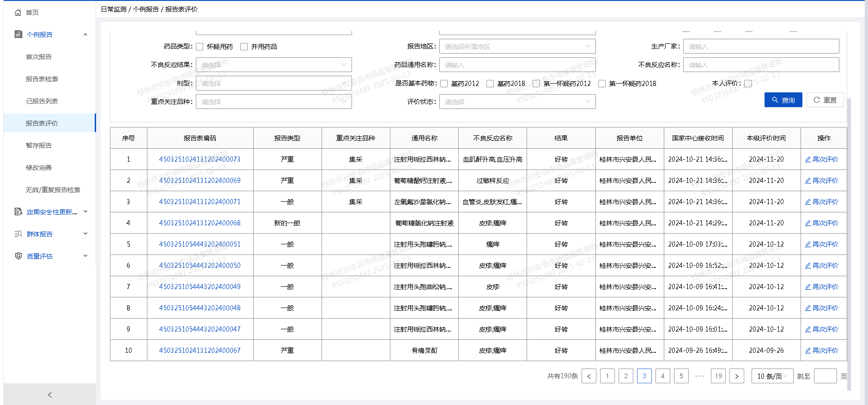Open 已报告列表 in the sidebar
Image resolution: width=868 pixels, height=405 pixels.
42,101
